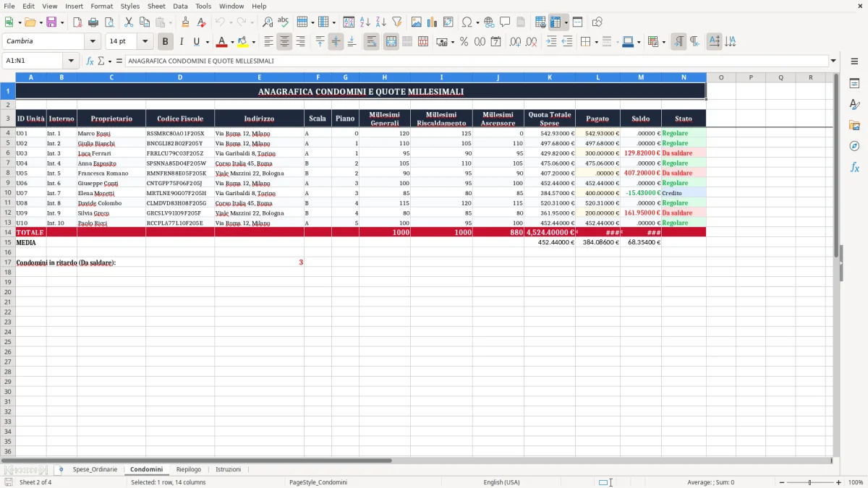Insert Comment using speech bubble icon
Image resolution: width=868 pixels, height=488 pixels.
[x=505, y=22]
